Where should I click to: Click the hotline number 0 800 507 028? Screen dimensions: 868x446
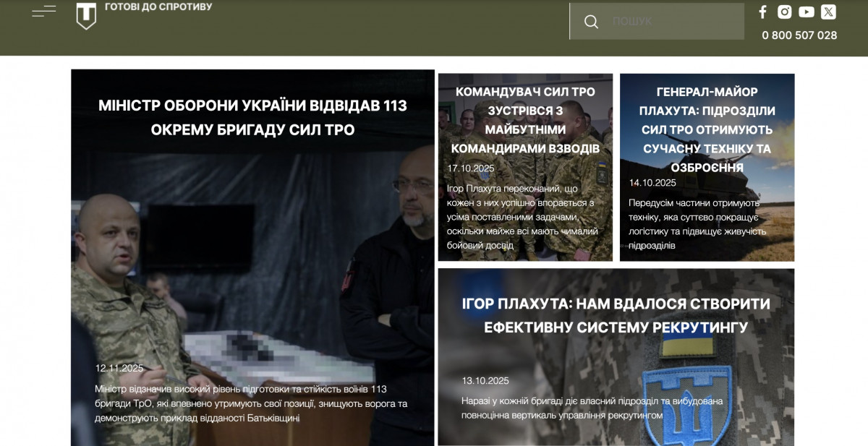pos(799,35)
